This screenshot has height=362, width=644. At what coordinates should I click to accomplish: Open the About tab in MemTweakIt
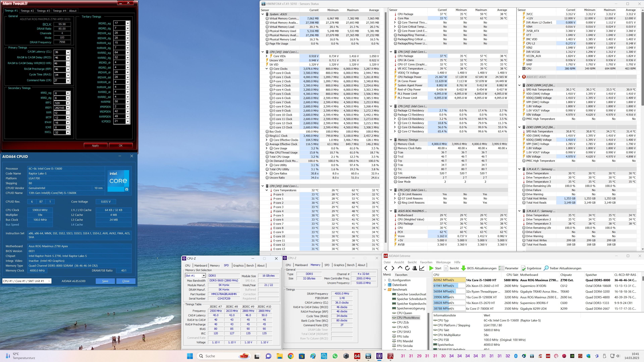click(x=73, y=11)
